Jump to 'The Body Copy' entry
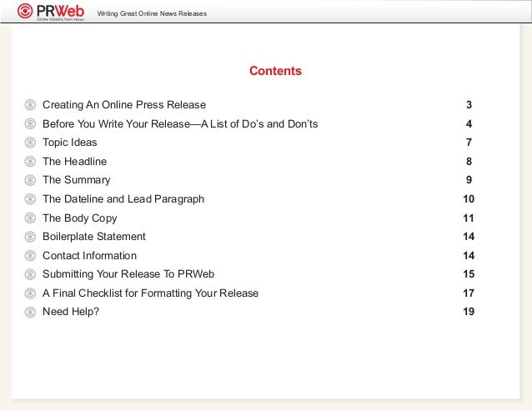The width and height of the screenshot is (532, 411). coord(80,218)
